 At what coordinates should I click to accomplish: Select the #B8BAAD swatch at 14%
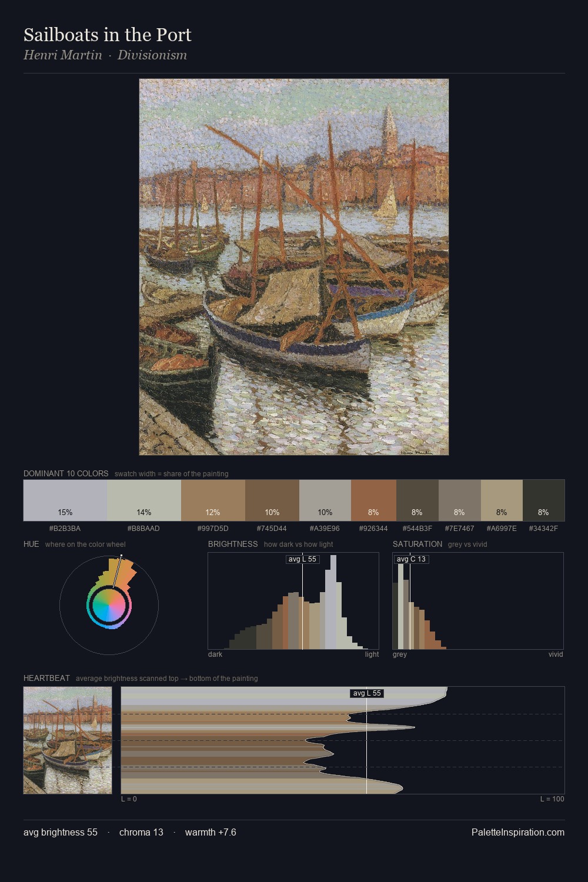(144, 500)
